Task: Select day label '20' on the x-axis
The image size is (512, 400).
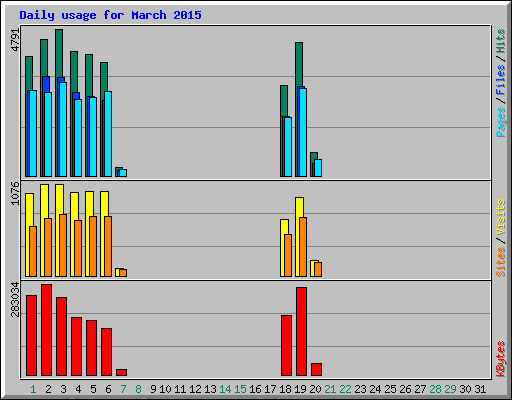Action: [315, 389]
